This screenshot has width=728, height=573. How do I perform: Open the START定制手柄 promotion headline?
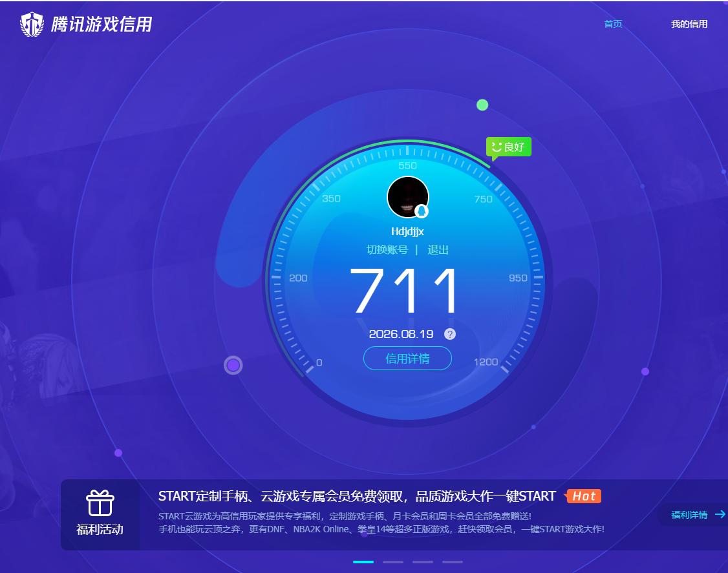tap(357, 496)
